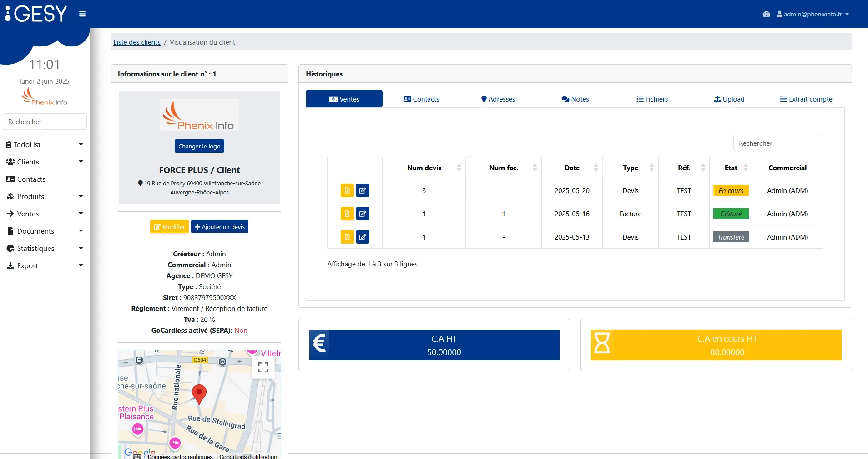
Task: Click the Transféré status badge
Action: 731,237
